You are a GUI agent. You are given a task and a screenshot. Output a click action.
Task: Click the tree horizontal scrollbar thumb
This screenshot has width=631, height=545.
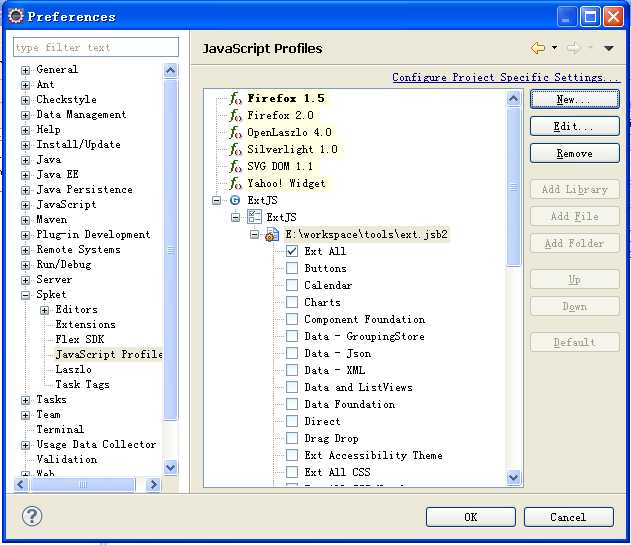(82, 485)
